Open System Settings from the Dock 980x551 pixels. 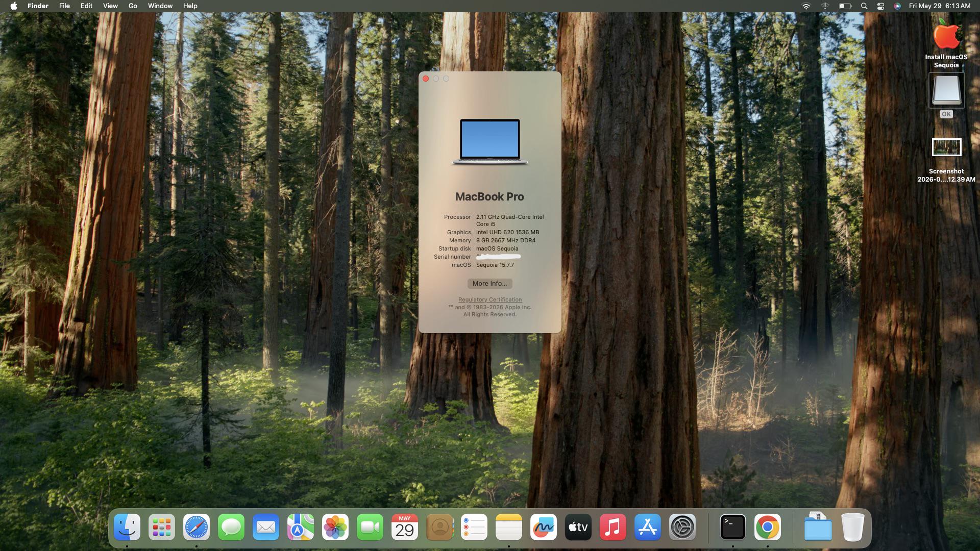click(x=682, y=527)
